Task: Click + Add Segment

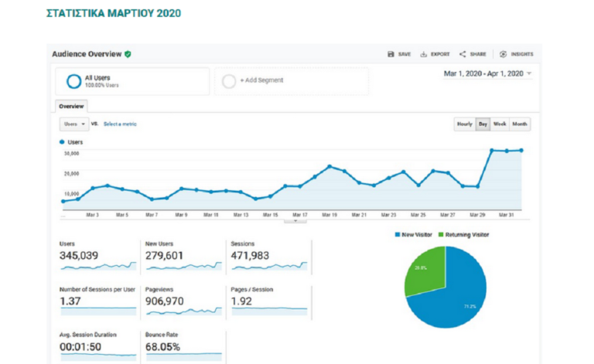Action: pyautogui.click(x=261, y=80)
